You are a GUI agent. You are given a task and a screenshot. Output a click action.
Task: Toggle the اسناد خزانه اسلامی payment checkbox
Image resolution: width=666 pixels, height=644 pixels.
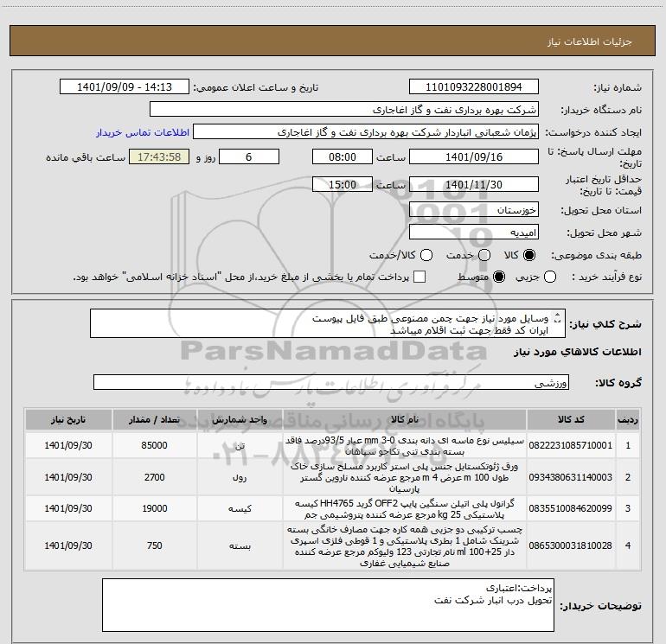click(419, 277)
